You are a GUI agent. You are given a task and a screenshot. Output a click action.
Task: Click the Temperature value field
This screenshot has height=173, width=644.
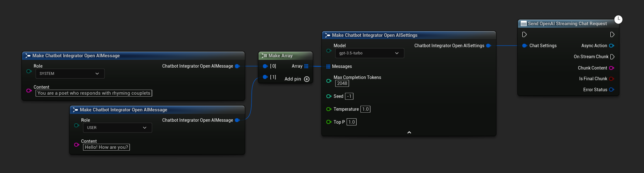[x=365, y=109]
